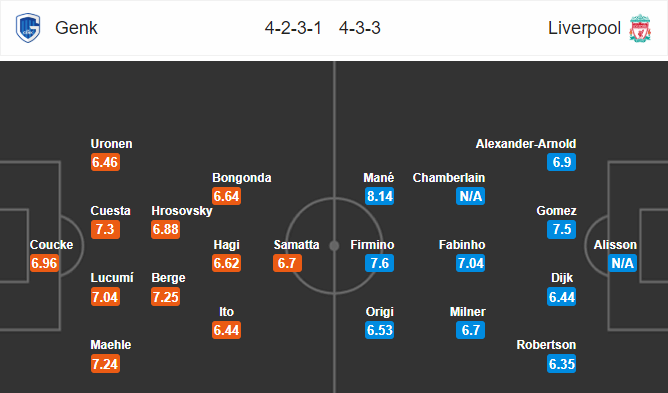668x393 pixels.
Task: Click the Liverpool club crest icon
Action: click(x=640, y=28)
